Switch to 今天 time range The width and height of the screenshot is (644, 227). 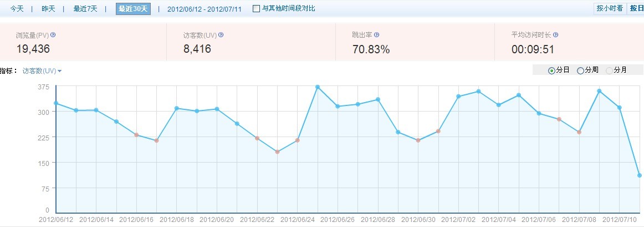click(x=17, y=9)
